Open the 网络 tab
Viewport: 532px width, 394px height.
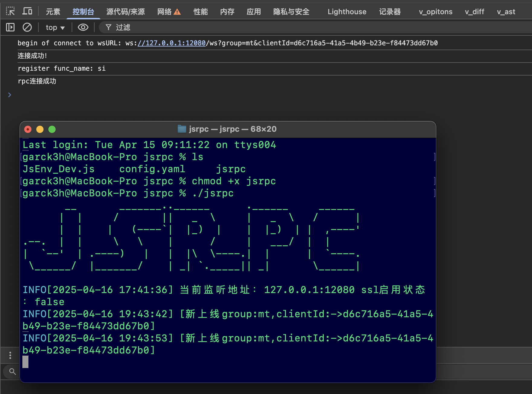pyautogui.click(x=165, y=12)
